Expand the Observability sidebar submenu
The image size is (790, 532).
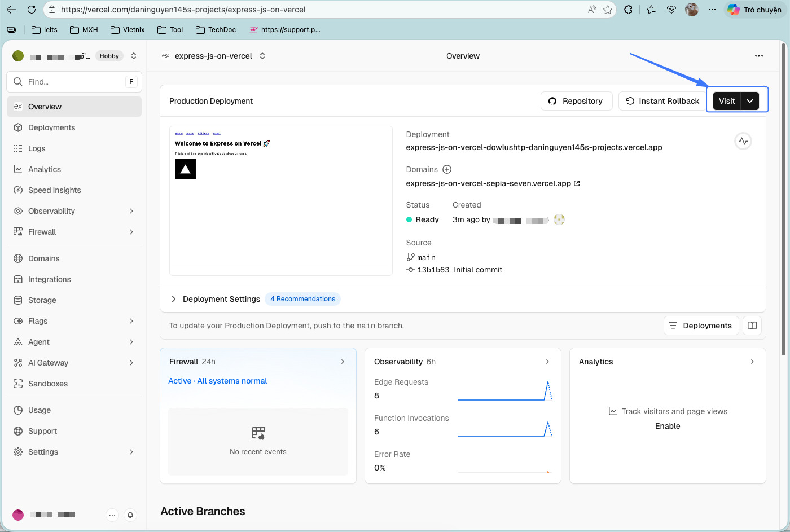pos(131,211)
